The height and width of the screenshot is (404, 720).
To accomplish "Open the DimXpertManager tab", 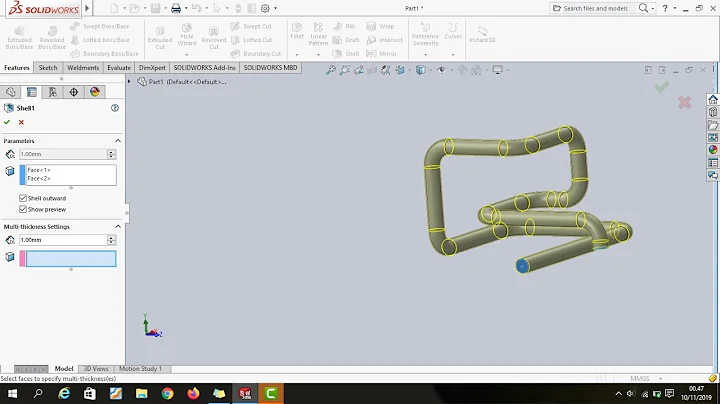I will pos(73,92).
